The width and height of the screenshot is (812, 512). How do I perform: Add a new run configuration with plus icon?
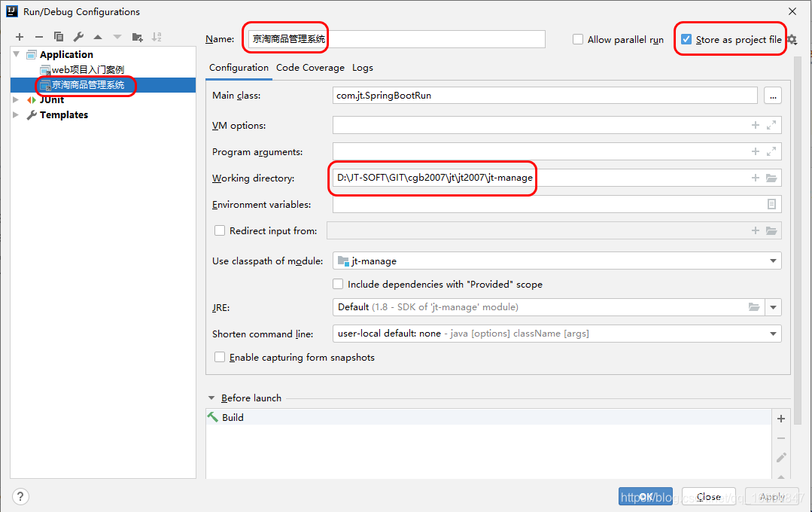pyautogui.click(x=20, y=37)
